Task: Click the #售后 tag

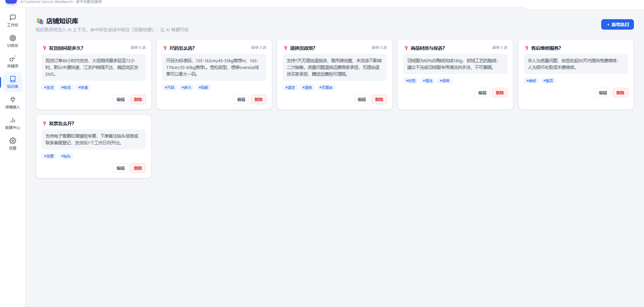Action: 548,80
